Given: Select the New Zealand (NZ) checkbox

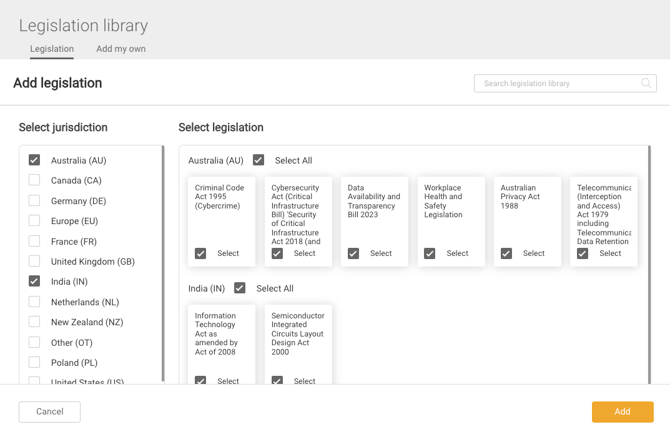Looking at the screenshot, I should click(35, 322).
